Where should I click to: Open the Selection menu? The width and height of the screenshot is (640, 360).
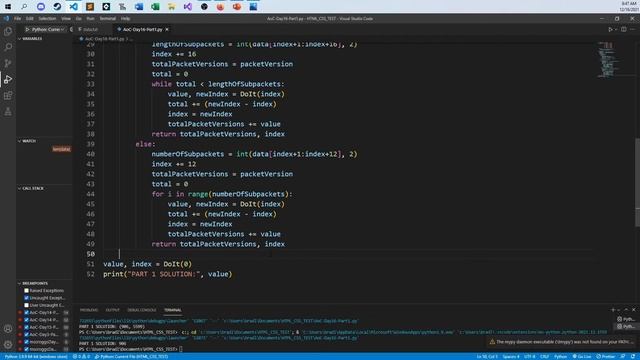(47, 18)
